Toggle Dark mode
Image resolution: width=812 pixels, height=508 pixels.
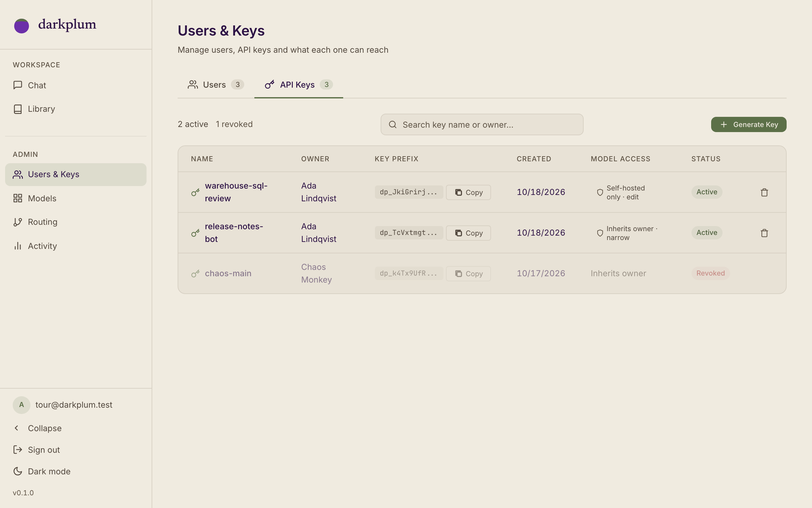(x=75, y=471)
